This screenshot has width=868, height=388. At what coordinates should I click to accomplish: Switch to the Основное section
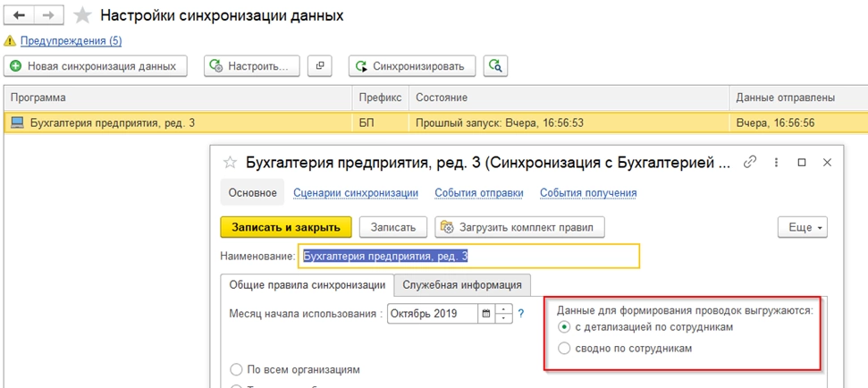[x=252, y=192]
